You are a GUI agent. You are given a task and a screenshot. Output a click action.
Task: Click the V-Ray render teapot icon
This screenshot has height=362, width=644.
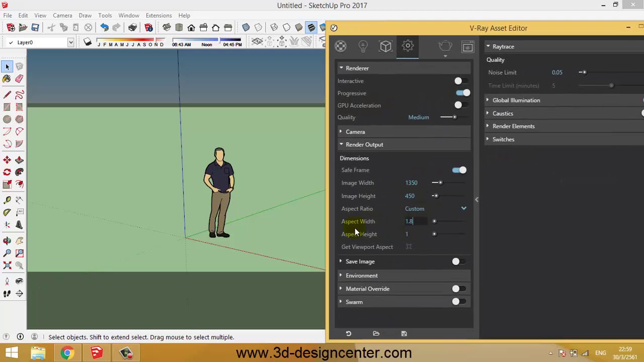[445, 47]
